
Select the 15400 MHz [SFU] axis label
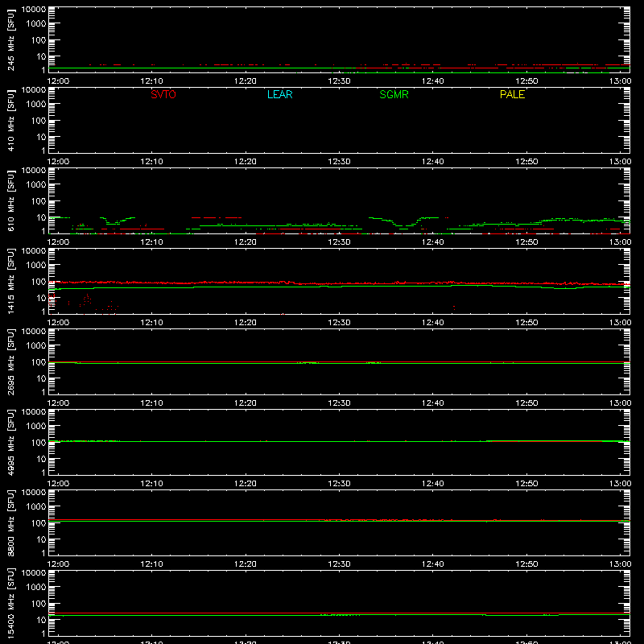11,603
